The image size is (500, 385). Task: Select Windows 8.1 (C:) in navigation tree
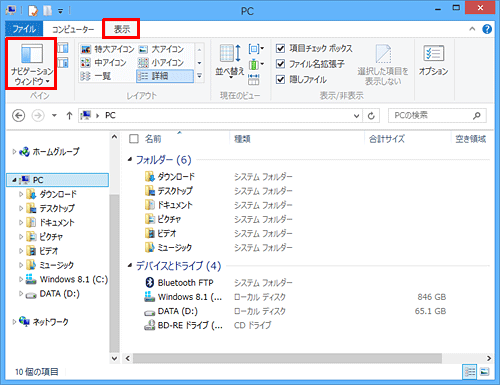[x=74, y=279]
